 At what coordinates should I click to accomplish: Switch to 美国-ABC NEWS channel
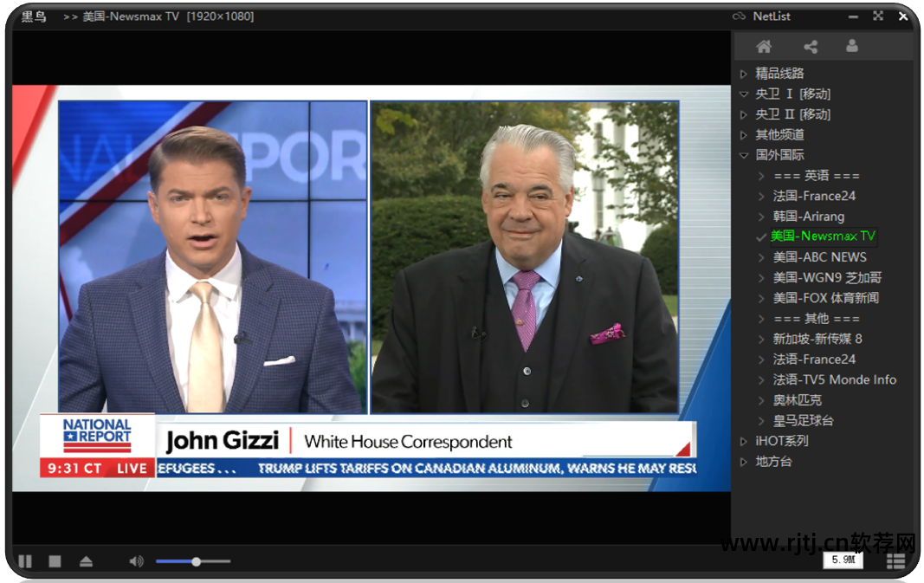pos(819,257)
